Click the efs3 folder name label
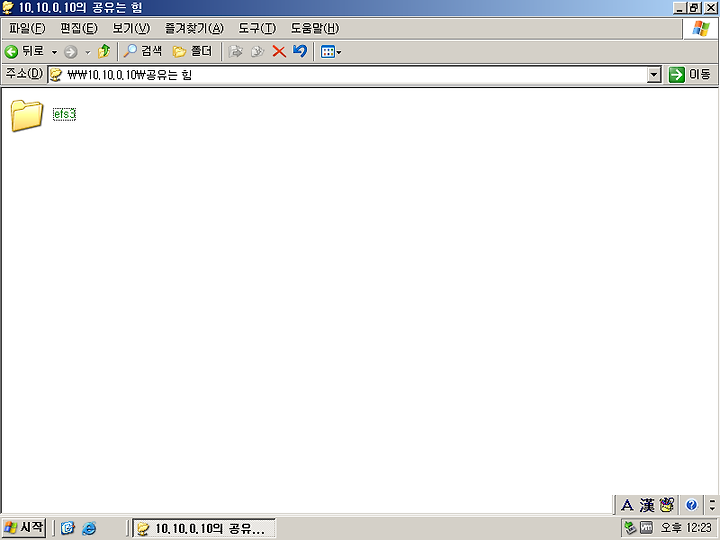 pos(64,114)
